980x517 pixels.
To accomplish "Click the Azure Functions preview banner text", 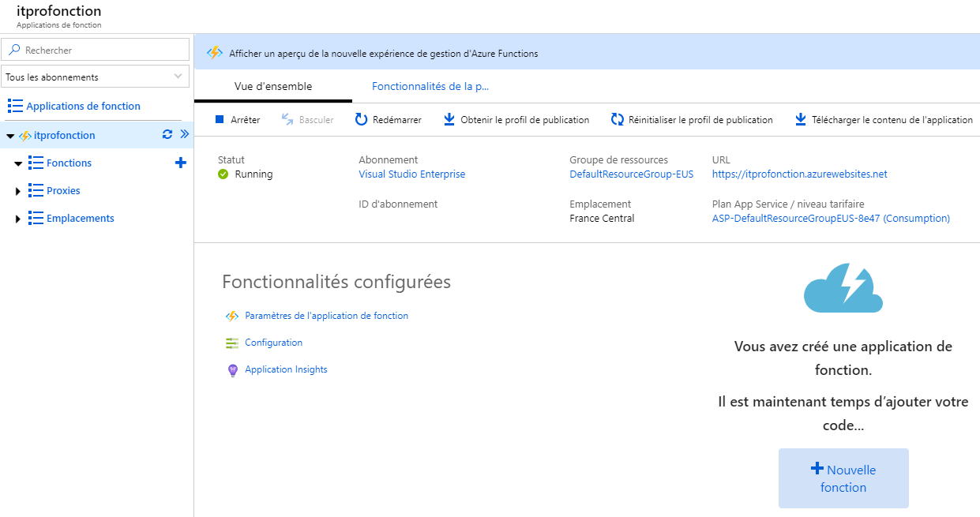I will pos(383,54).
